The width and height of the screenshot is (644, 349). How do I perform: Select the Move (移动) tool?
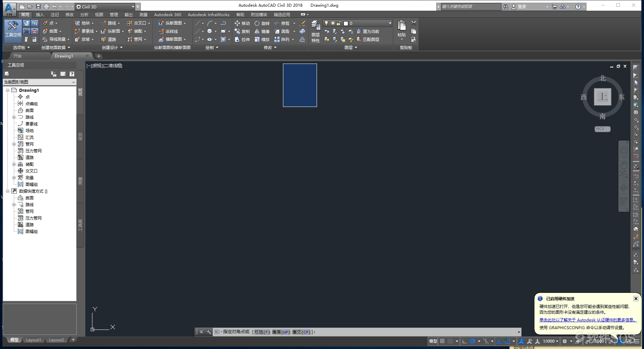[242, 23]
